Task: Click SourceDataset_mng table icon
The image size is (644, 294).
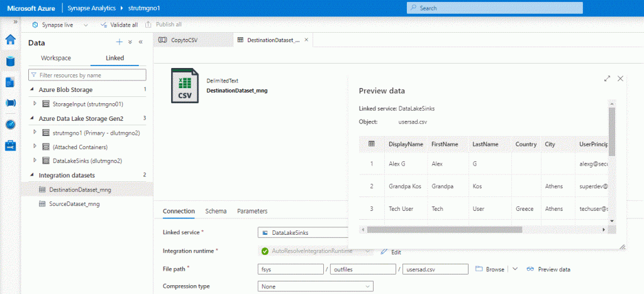Action: (x=42, y=203)
